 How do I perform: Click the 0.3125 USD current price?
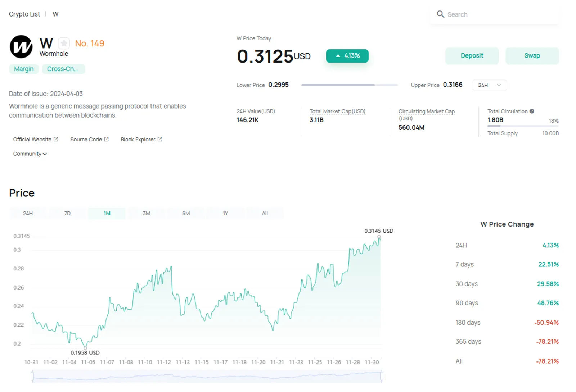pos(274,56)
